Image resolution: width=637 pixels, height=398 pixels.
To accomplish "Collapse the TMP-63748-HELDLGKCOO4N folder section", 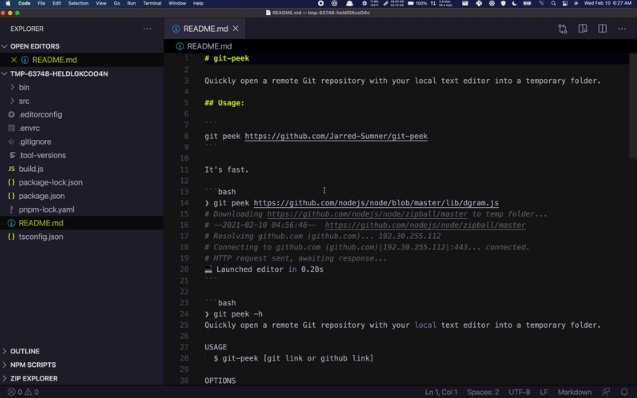I will click(81, 74).
